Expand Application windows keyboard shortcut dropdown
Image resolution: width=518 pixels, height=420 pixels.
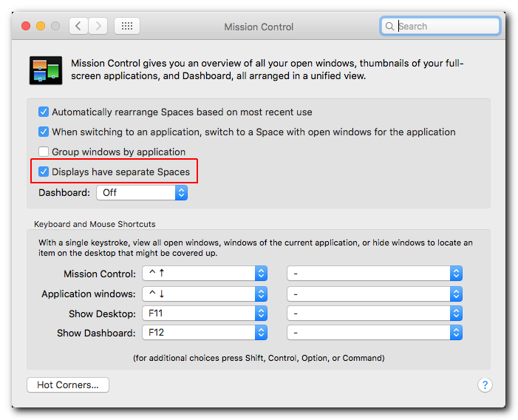[x=205, y=294]
